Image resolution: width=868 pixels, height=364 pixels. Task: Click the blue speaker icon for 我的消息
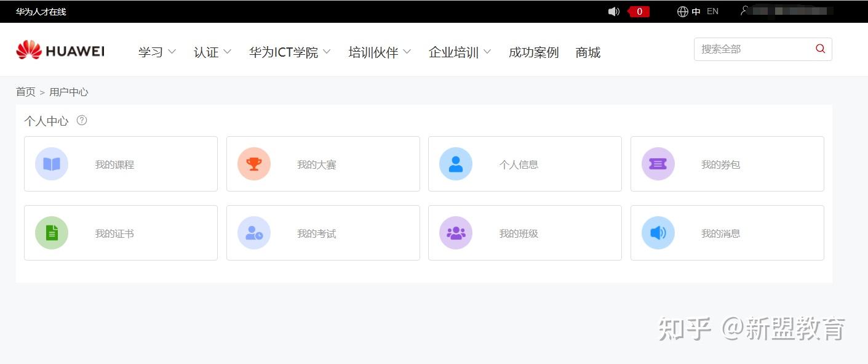658,233
